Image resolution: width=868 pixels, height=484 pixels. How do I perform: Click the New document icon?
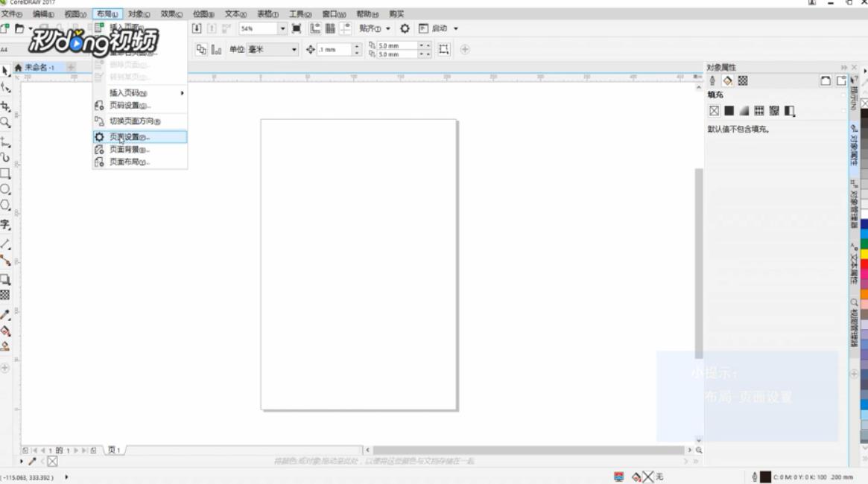pyautogui.click(x=5, y=28)
